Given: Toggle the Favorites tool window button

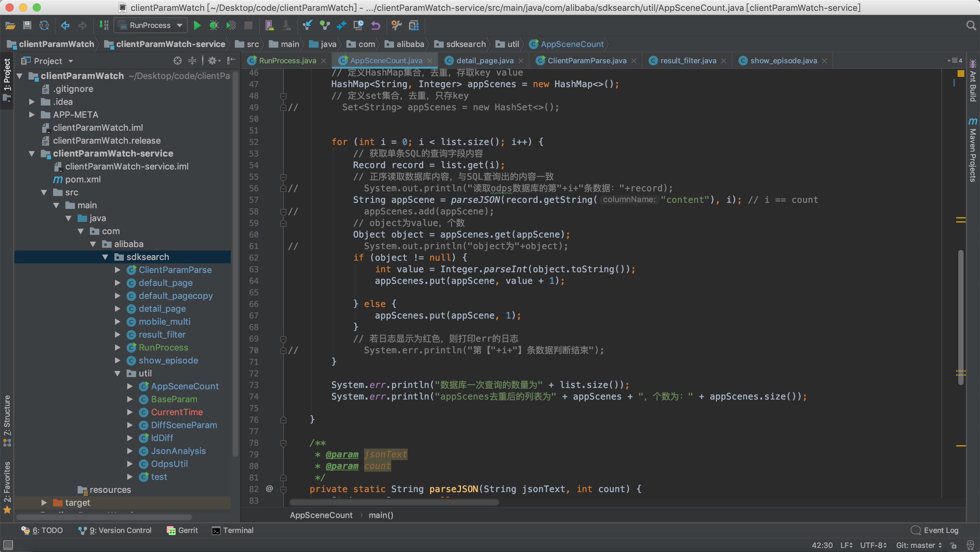Looking at the screenshot, I should [7, 487].
